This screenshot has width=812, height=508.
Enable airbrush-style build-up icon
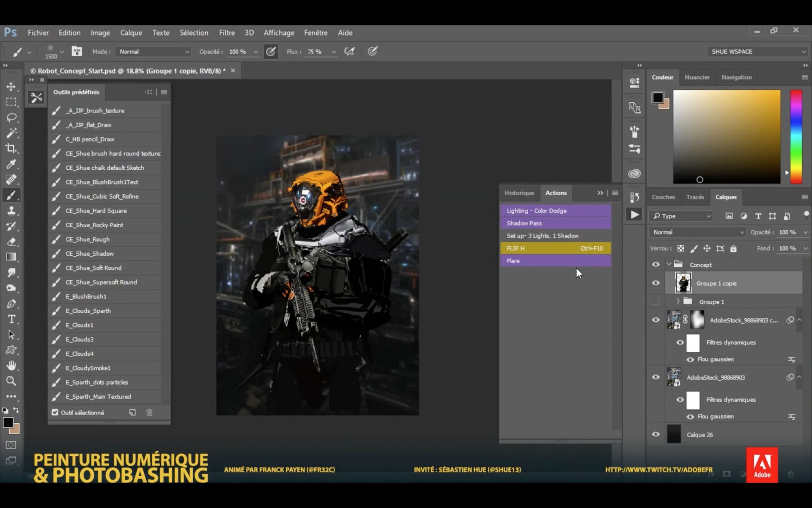(x=349, y=52)
